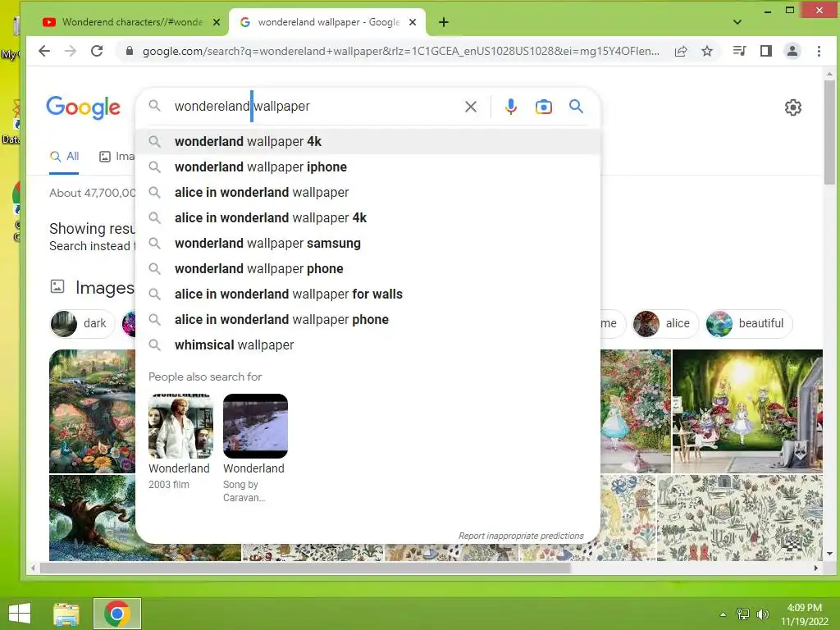Click the scroll down arrow
The image size is (840, 630).
pos(829,554)
